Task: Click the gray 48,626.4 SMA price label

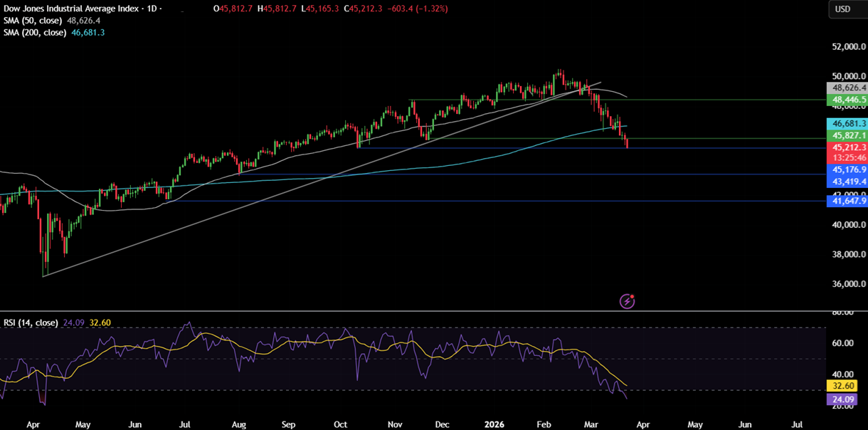Action: [x=847, y=88]
